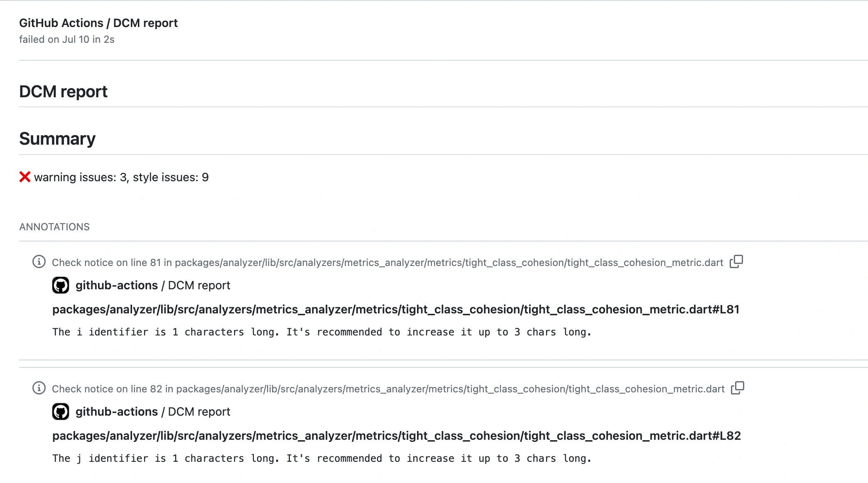
Task: Click the github-actions logo icon first annotation
Action: 59,285
